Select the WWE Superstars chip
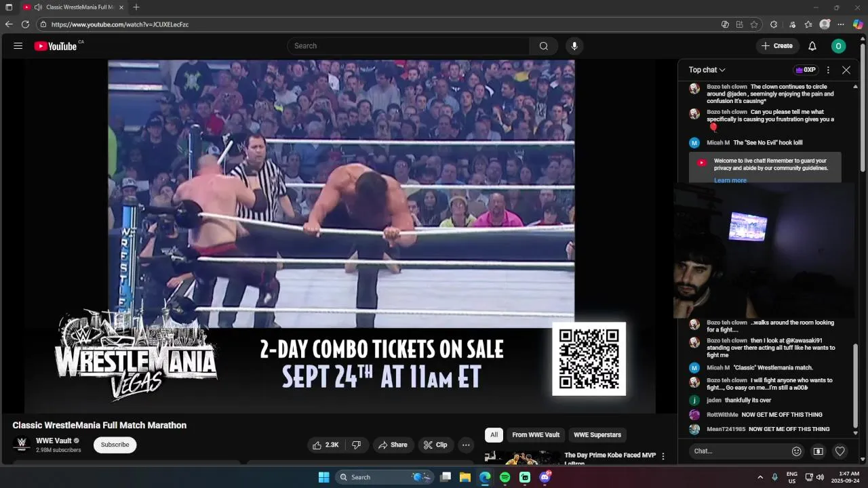Screen dimensions: 868x488 597,435
